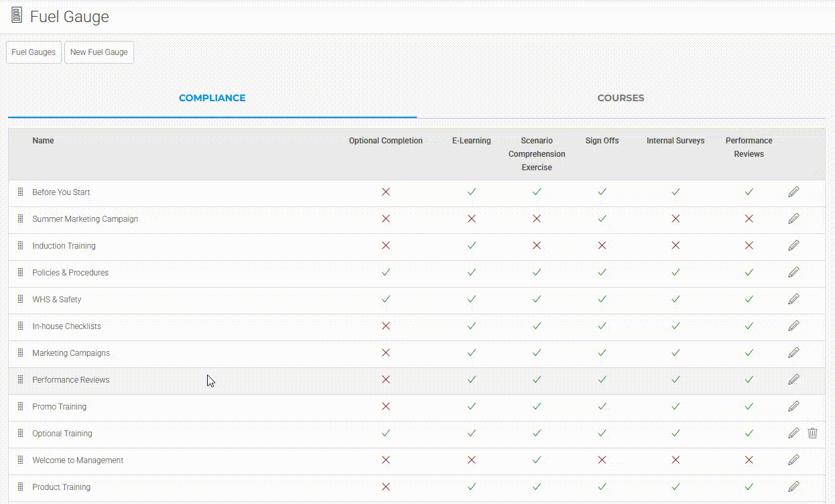Edit the Welcome to Management row

[x=793, y=460]
